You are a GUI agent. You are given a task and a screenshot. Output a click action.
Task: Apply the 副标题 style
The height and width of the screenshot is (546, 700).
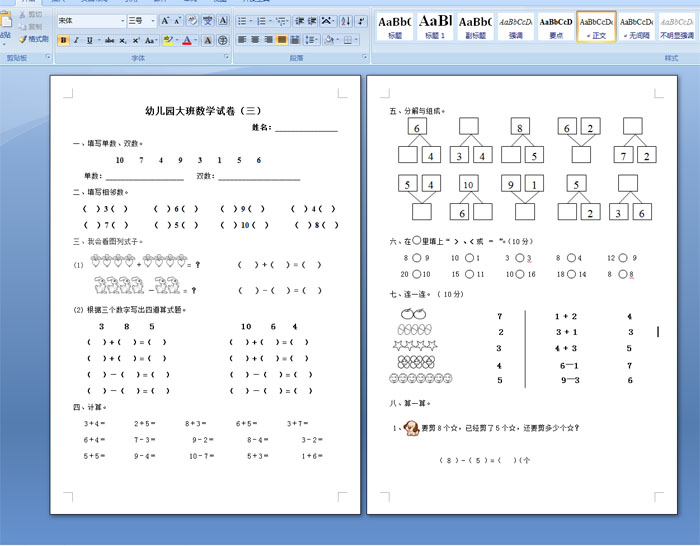[x=475, y=27]
